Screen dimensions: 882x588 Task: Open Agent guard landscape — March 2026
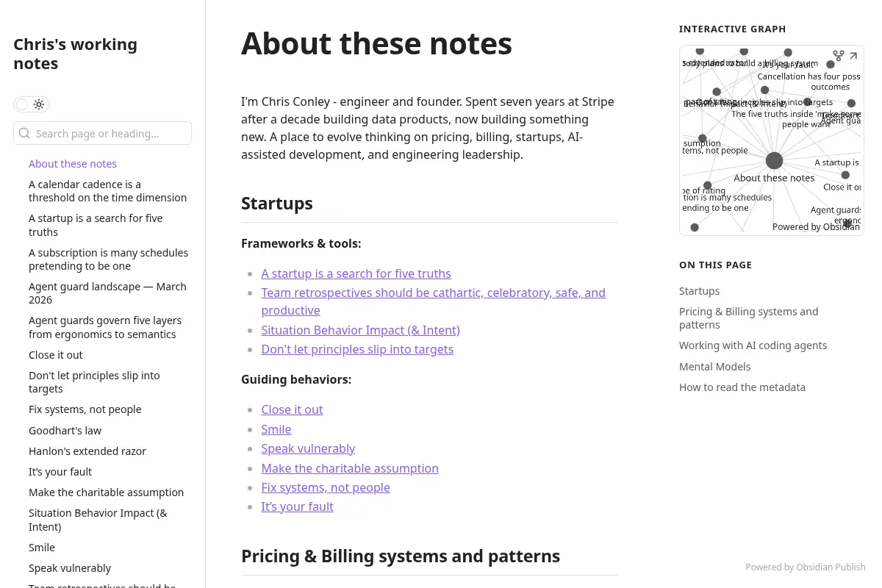click(x=107, y=293)
